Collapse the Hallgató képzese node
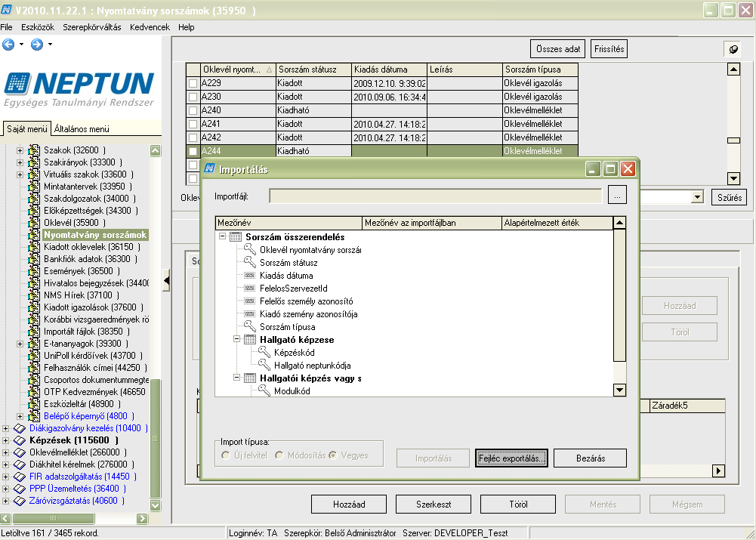 236,339
